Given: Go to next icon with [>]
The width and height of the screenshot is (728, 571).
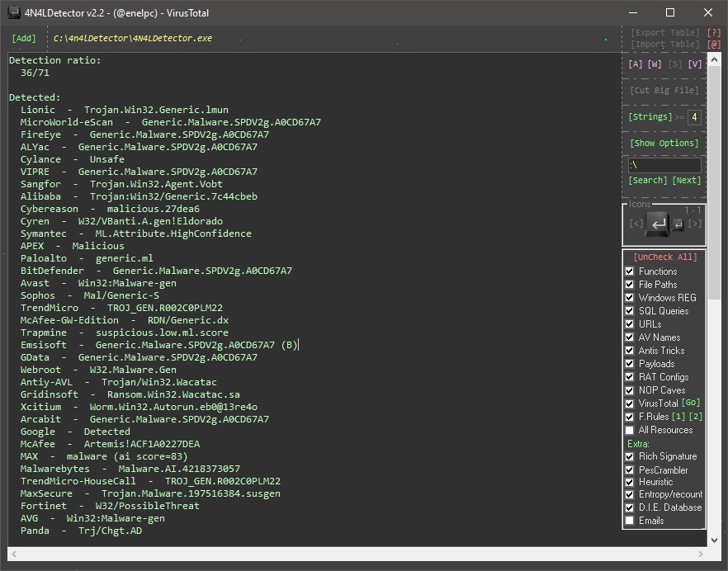Looking at the screenshot, I should (x=695, y=224).
